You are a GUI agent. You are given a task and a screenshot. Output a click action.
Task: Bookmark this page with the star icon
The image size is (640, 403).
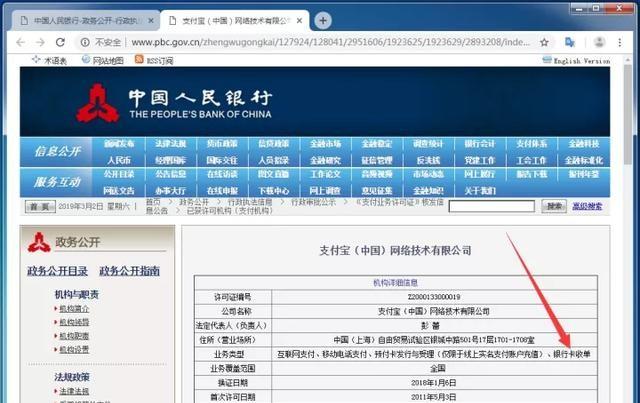pos(544,42)
